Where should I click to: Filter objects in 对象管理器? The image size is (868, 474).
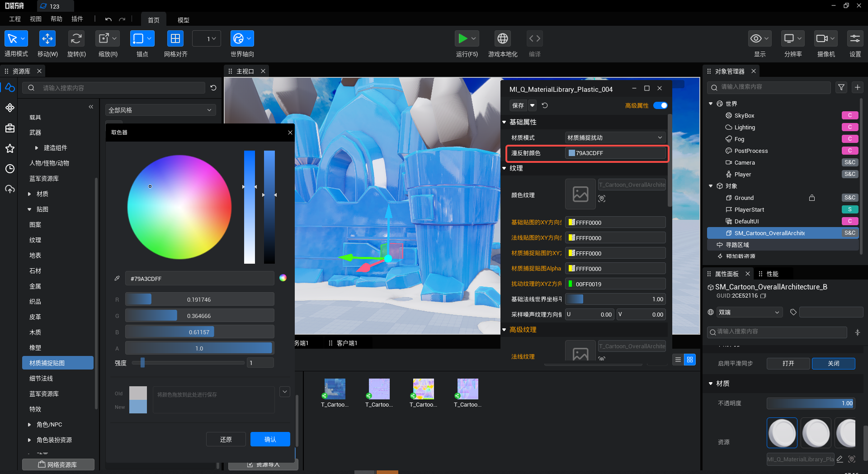pyautogui.click(x=841, y=87)
